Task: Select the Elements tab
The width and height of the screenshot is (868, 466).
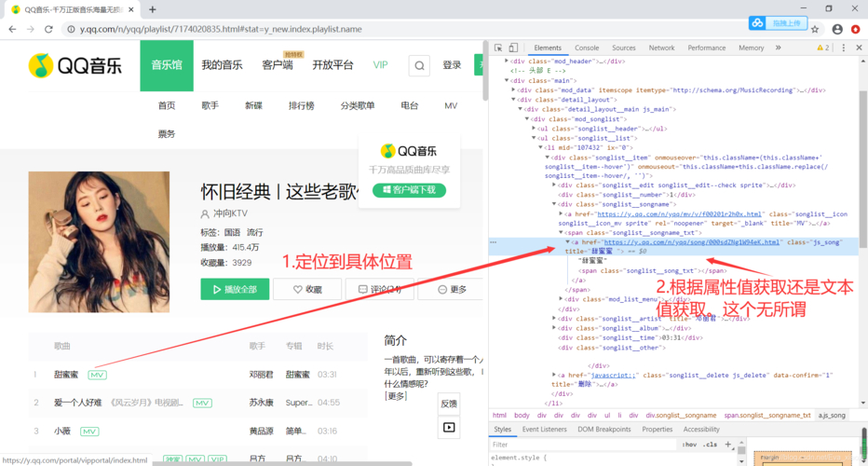Action: point(548,48)
